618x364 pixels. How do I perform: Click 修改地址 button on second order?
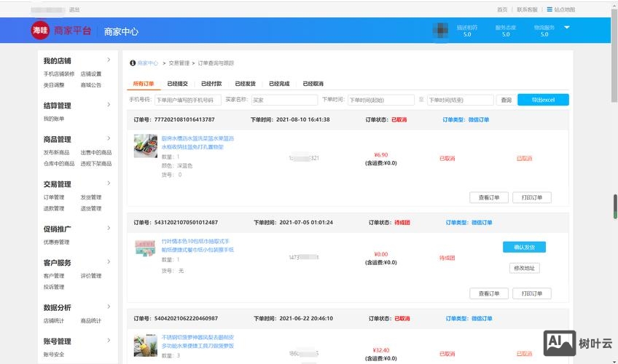(x=524, y=268)
